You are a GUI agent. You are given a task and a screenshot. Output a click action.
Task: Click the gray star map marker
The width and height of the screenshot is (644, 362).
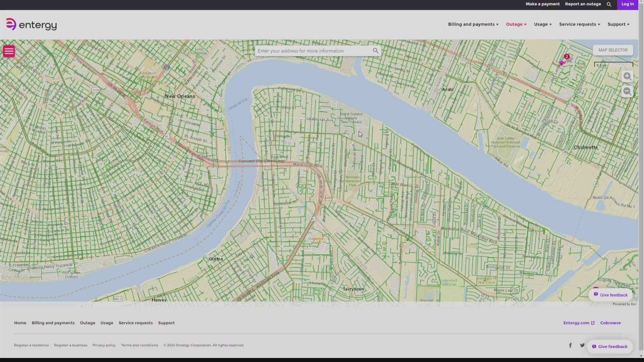pyautogui.click(x=570, y=60)
